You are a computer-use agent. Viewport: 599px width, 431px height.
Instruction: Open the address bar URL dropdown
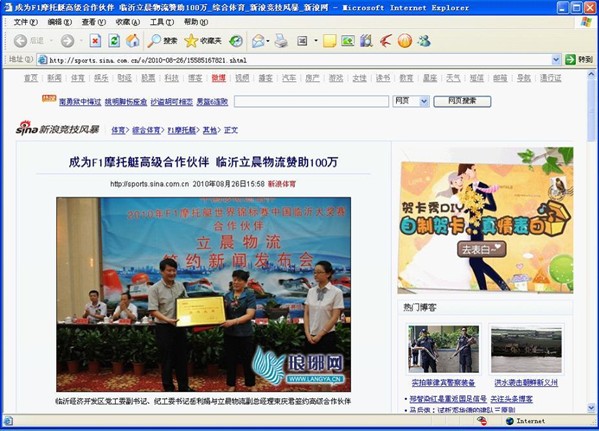pyautogui.click(x=556, y=60)
